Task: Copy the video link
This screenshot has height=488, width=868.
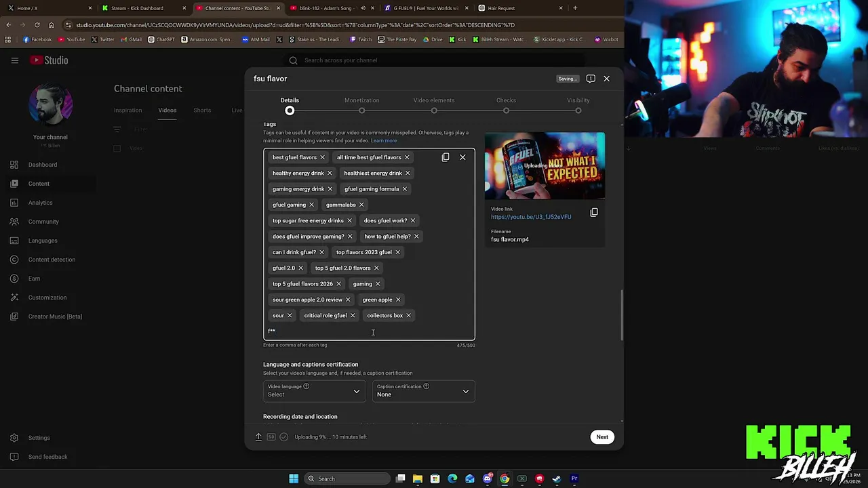Action: [x=594, y=212]
